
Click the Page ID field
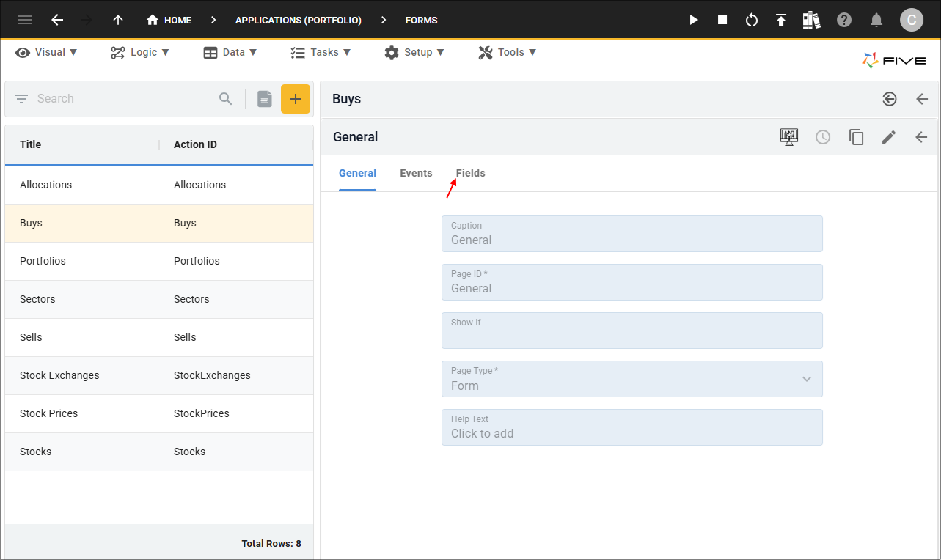(x=632, y=282)
